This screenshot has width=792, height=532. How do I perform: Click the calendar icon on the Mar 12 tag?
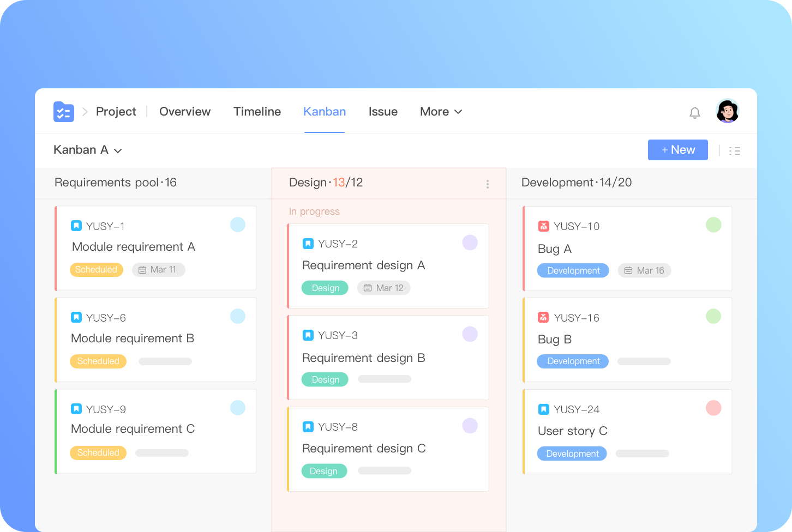point(367,287)
